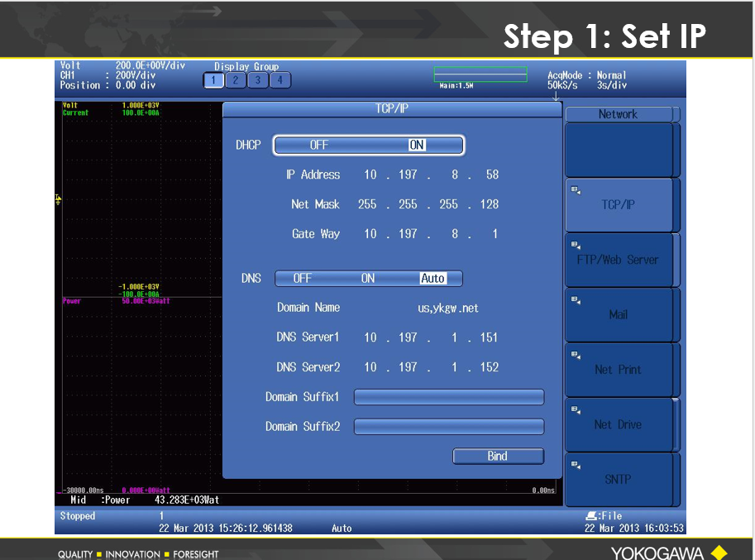Select Display Group 2
755x560 pixels.
[x=235, y=80]
